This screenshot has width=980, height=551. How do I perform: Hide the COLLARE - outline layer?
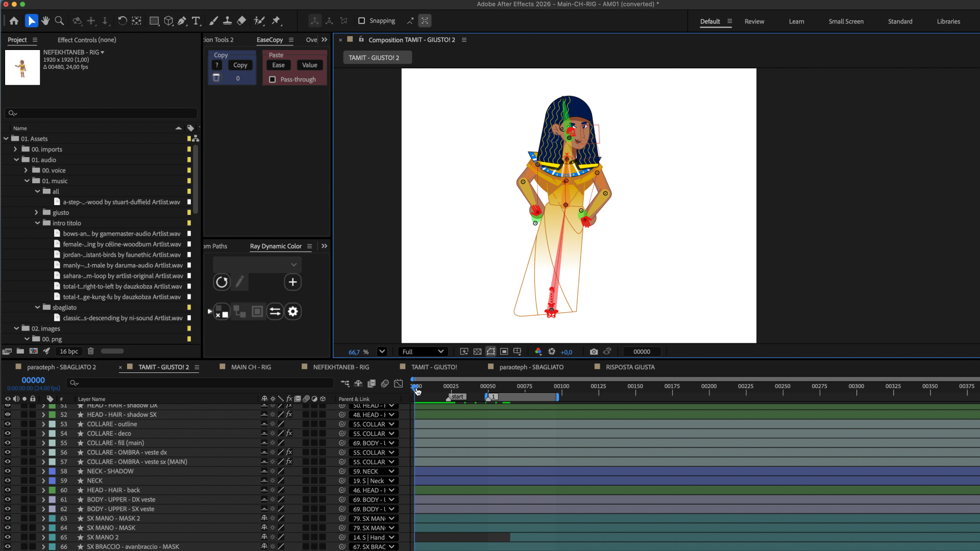tap(8, 424)
